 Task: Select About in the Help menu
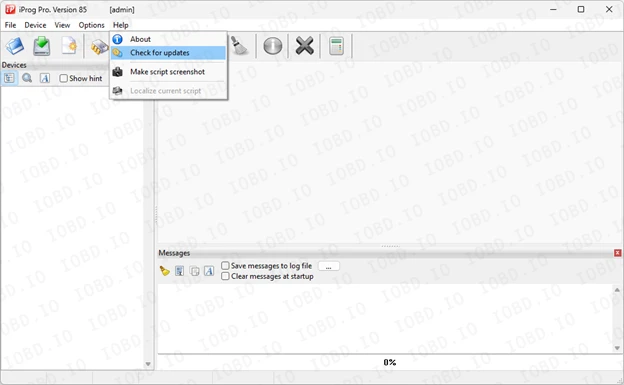click(x=168, y=39)
